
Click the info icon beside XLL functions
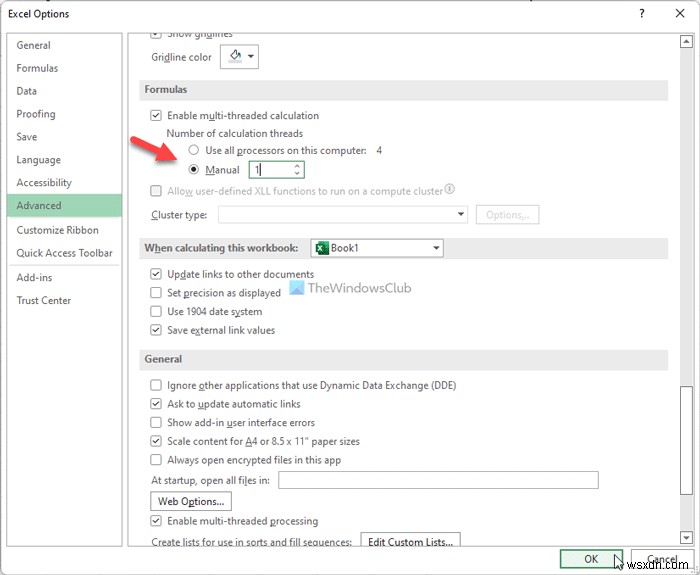click(x=450, y=189)
